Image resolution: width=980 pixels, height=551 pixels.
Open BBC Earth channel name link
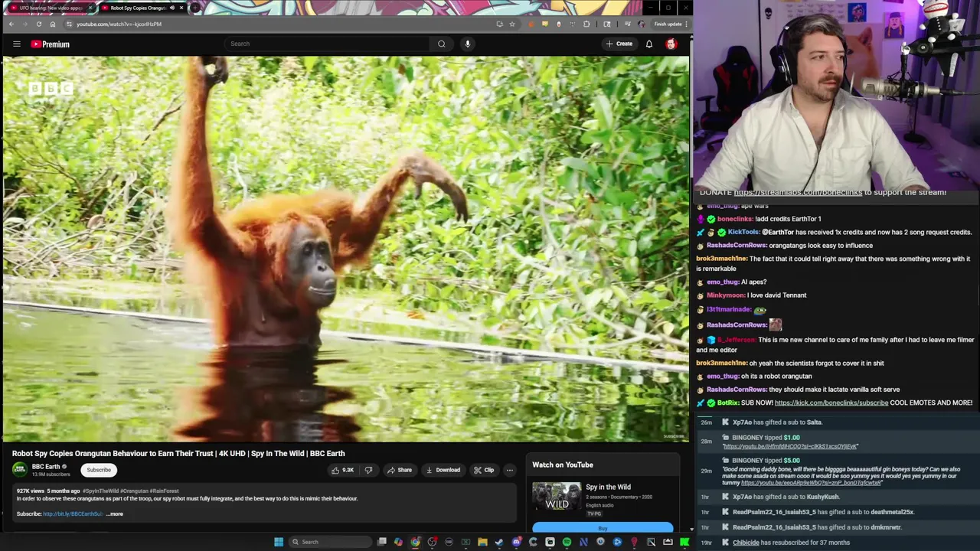46,467
